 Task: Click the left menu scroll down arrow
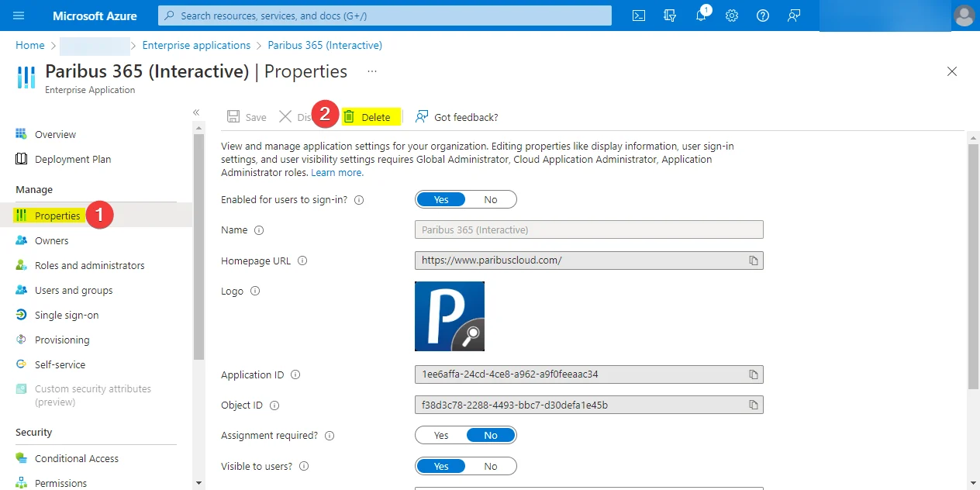point(198,482)
